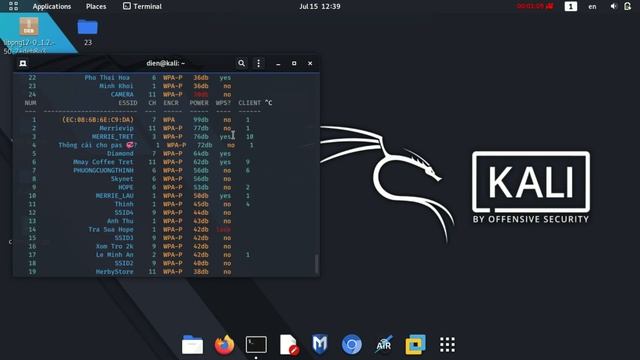
Task: Launch Metasploit from dock
Action: (320, 344)
